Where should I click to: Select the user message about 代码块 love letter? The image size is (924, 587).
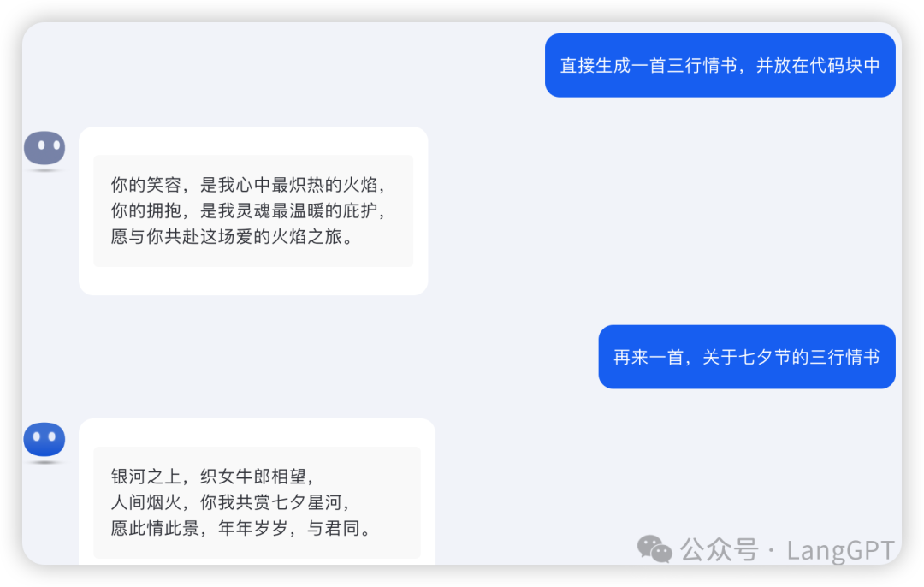(x=720, y=65)
